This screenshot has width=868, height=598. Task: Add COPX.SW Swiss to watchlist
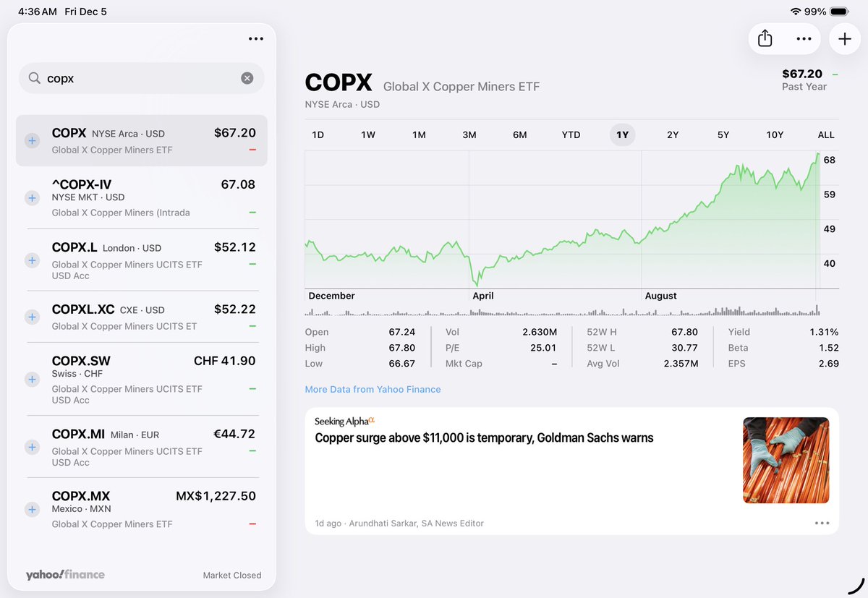coord(32,379)
